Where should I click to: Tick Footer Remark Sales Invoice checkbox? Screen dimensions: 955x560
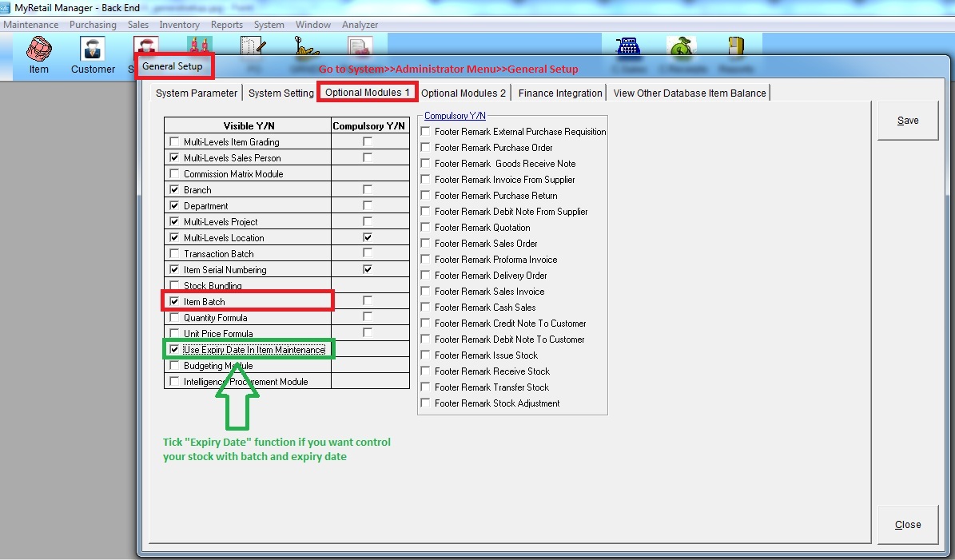[426, 292]
